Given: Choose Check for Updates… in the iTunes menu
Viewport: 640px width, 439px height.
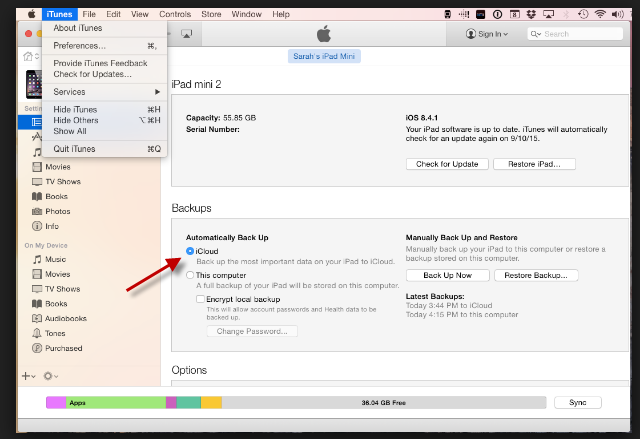Looking at the screenshot, I should click(x=105, y=74).
